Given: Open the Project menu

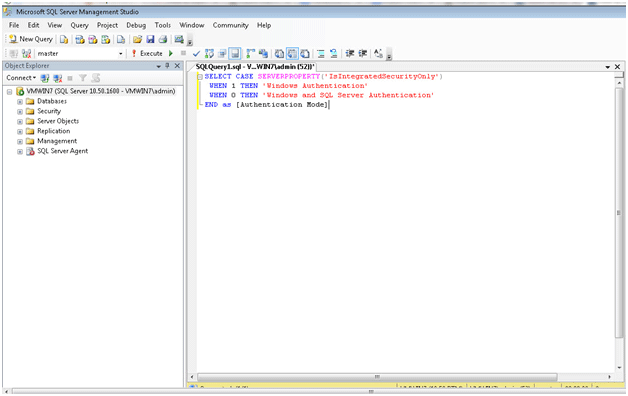Looking at the screenshot, I should pyautogui.click(x=107, y=25).
